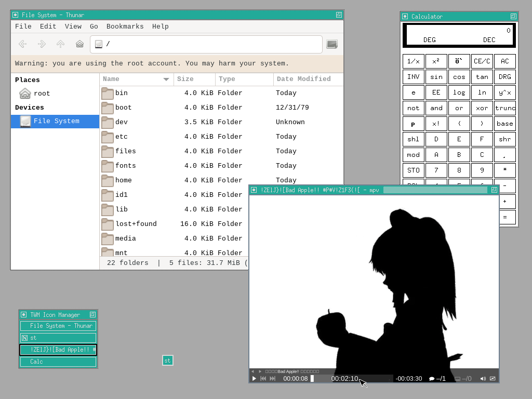Image resolution: width=532 pixels, height=399 pixels.
Task: Click the fullscreen icon in mpv's control bar
Action: pyautogui.click(x=493, y=378)
